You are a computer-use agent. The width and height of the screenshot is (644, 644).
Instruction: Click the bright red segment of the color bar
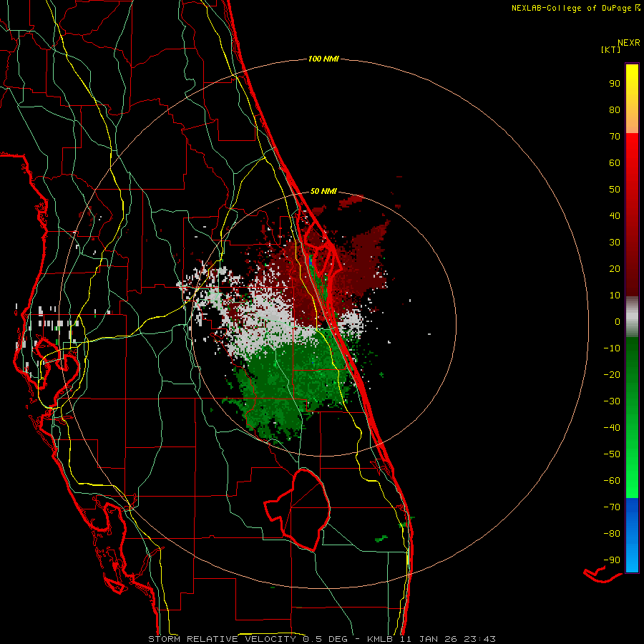(632, 215)
